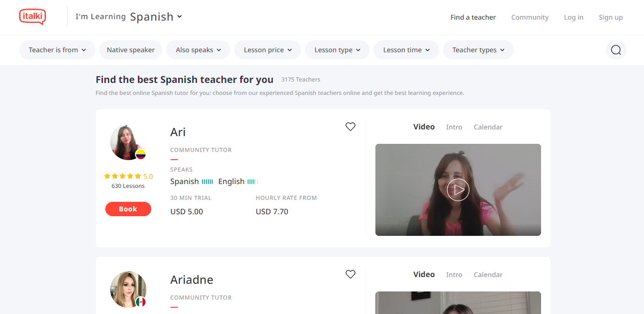Open the Community page
The width and height of the screenshot is (644, 314).
(x=530, y=17)
